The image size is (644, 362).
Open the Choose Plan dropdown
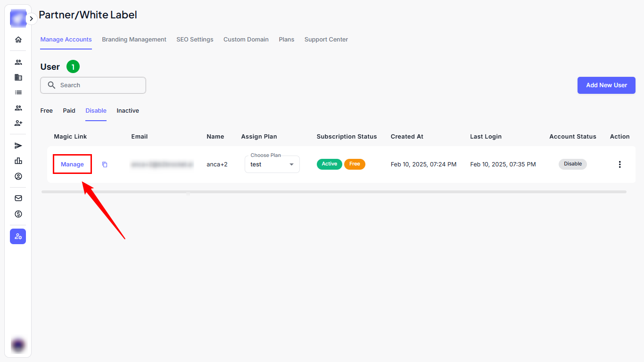click(x=272, y=165)
